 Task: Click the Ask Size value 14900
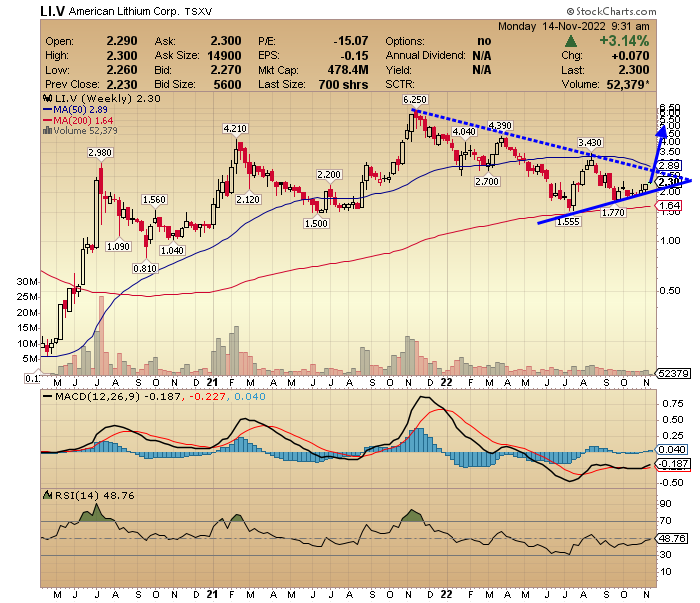pyautogui.click(x=224, y=56)
